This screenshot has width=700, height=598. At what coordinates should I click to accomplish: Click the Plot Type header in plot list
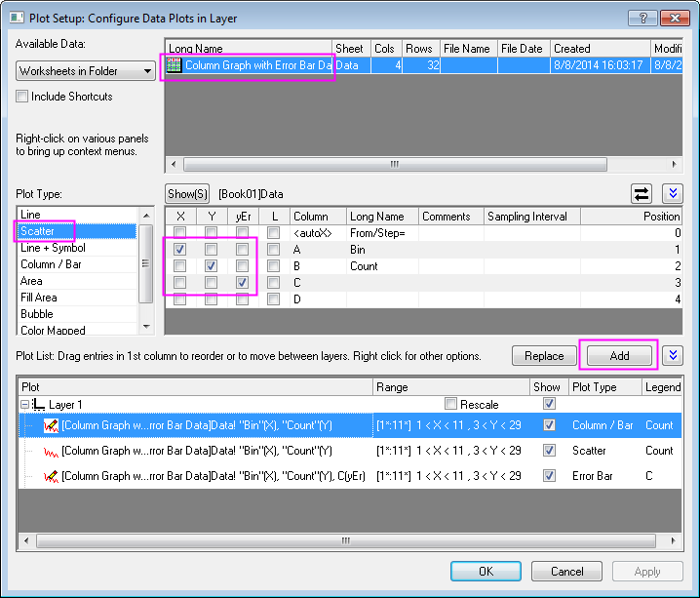[x=604, y=386]
